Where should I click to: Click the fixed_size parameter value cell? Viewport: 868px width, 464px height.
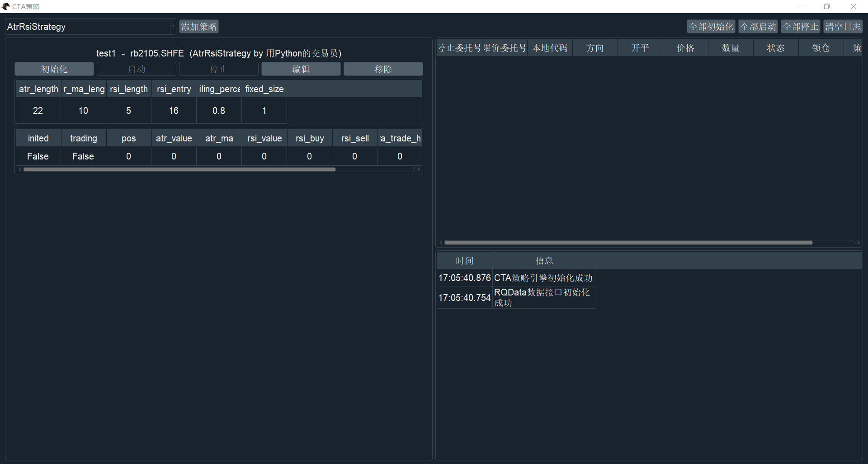264,111
